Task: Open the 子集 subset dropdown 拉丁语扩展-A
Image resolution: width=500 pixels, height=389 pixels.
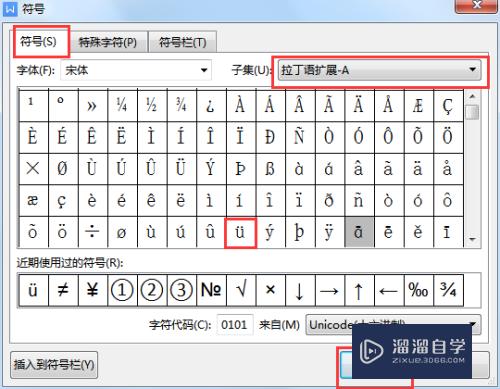Action: click(x=380, y=70)
